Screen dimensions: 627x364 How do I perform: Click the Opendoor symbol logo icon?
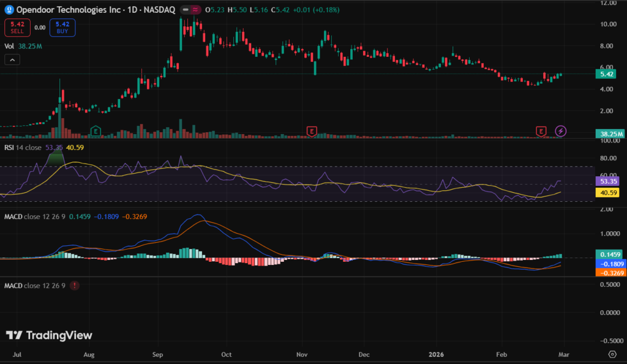9,10
